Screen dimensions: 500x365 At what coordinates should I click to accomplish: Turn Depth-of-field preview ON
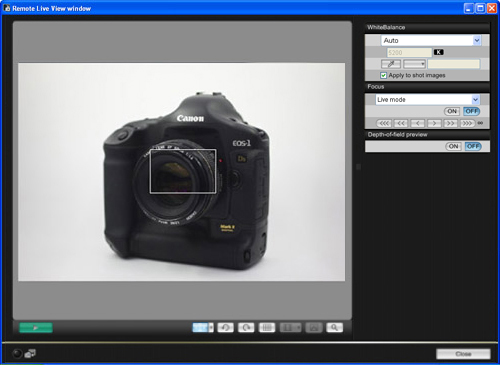pyautogui.click(x=453, y=146)
